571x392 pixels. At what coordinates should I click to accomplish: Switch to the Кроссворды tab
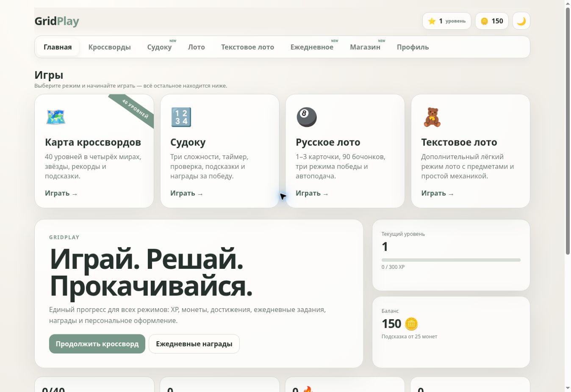tap(109, 47)
